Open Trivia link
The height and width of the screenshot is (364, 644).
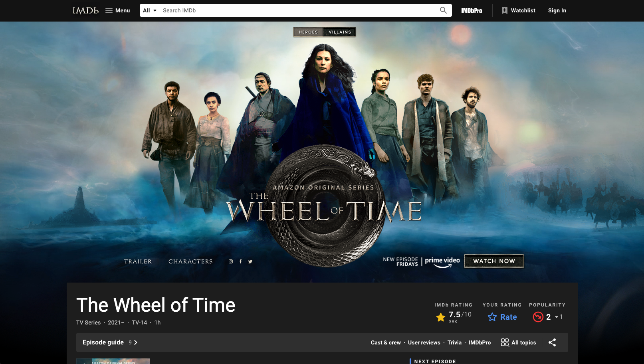pos(454,342)
